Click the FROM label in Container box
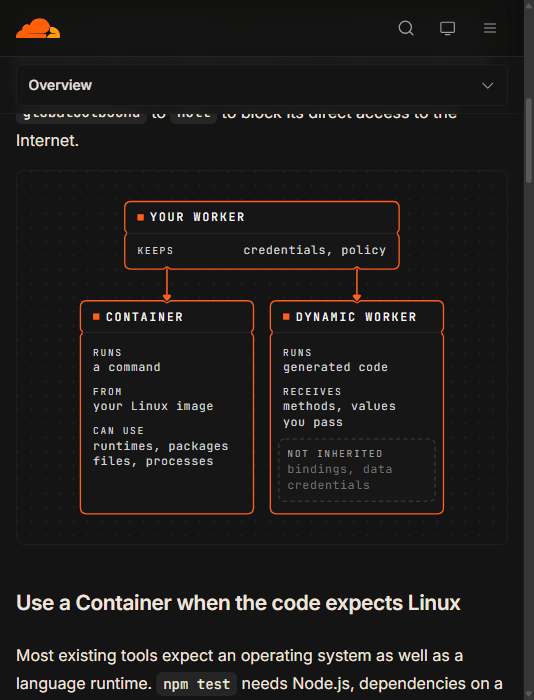Screen dimensions: 534x700 [x=107, y=392]
